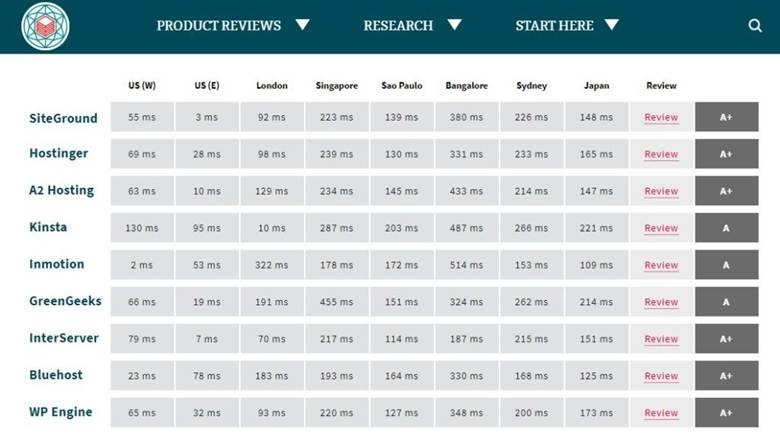Open the Start Here menu
Screen dimensions: 780x445
click(x=554, y=26)
